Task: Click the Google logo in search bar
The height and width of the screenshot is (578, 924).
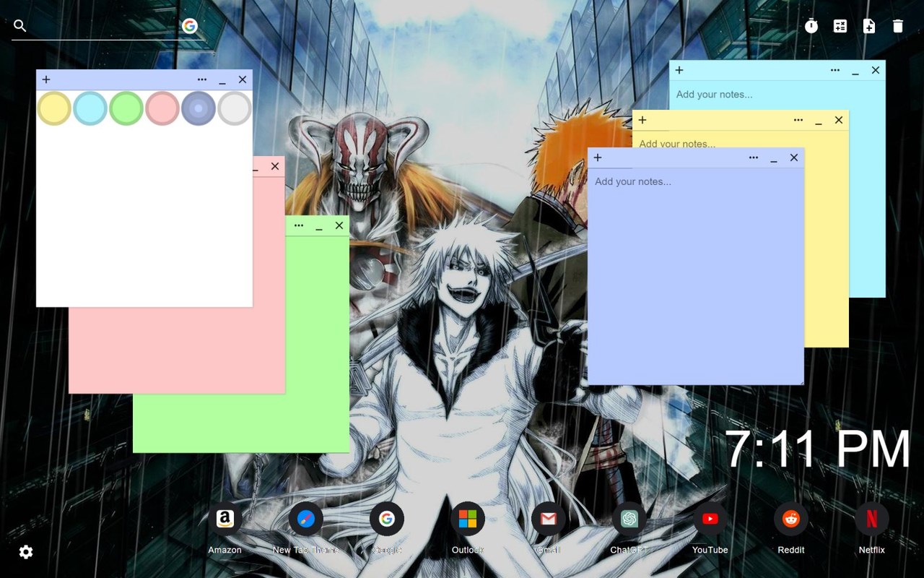Action: tap(190, 26)
